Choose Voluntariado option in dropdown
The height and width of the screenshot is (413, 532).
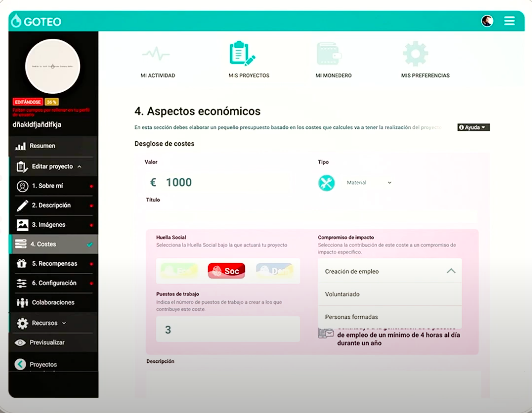[x=390, y=294]
